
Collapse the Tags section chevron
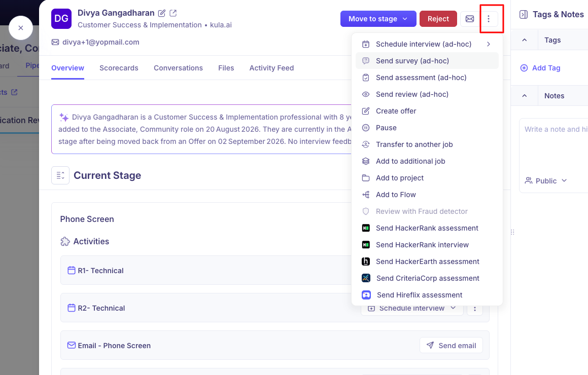[524, 40]
